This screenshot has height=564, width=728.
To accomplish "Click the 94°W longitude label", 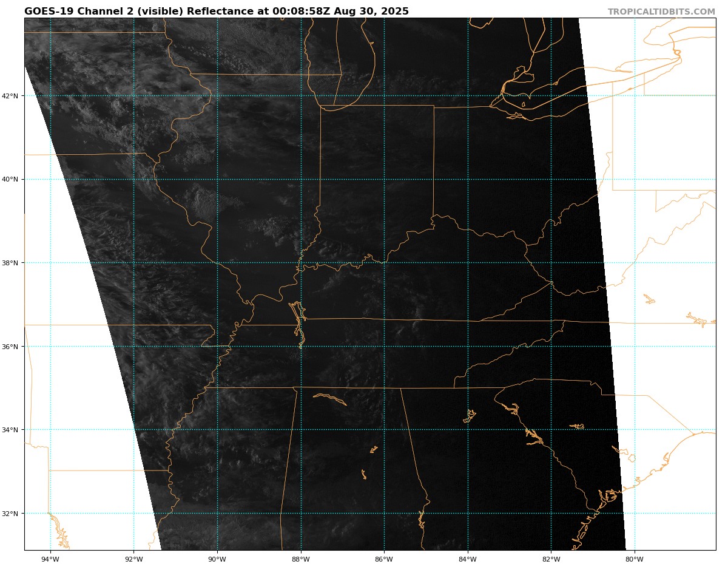I will click(50, 559).
